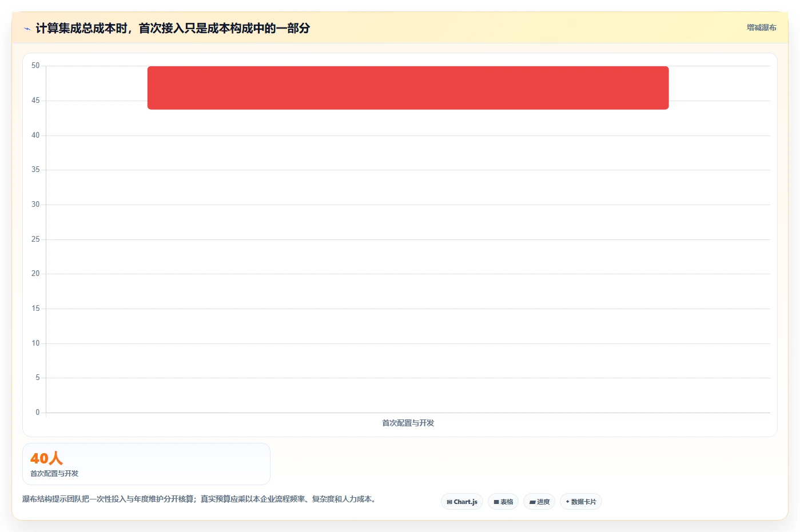Click the 40人 data card

coord(146,464)
